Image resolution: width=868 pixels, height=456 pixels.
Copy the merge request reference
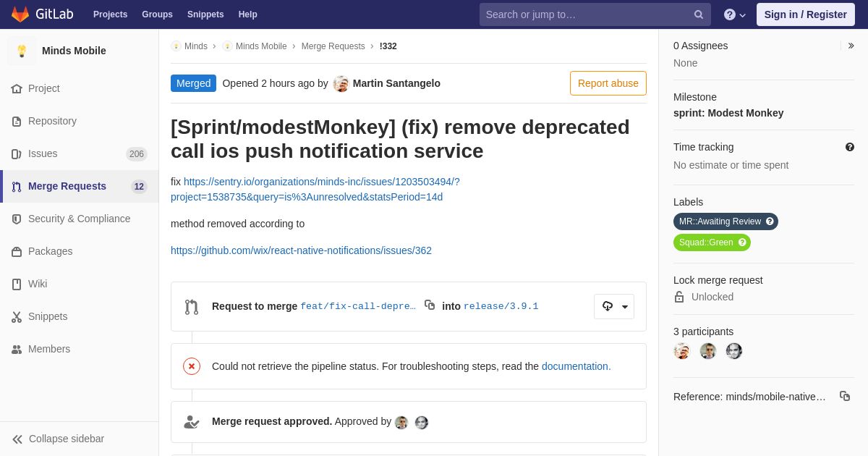(845, 396)
